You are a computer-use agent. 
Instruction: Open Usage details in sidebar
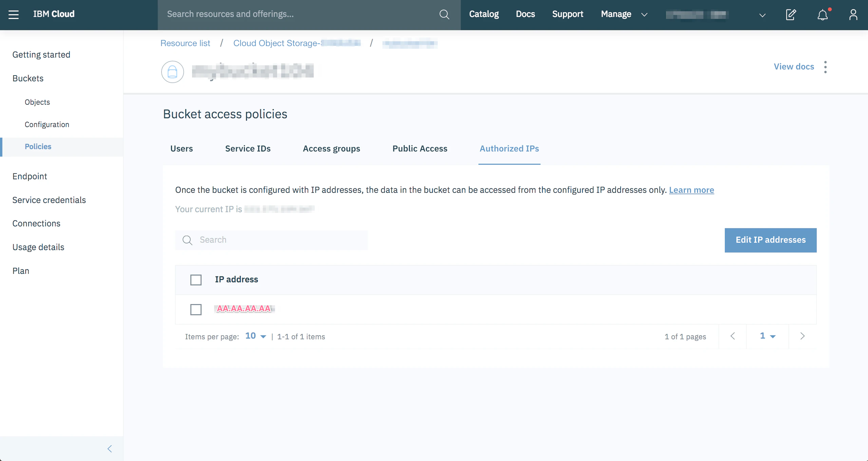click(38, 247)
